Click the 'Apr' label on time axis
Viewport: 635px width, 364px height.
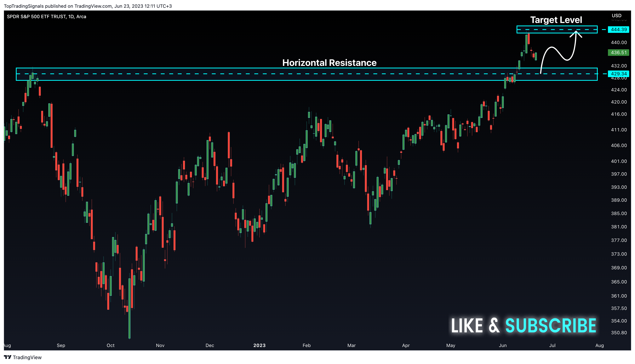pyautogui.click(x=406, y=345)
